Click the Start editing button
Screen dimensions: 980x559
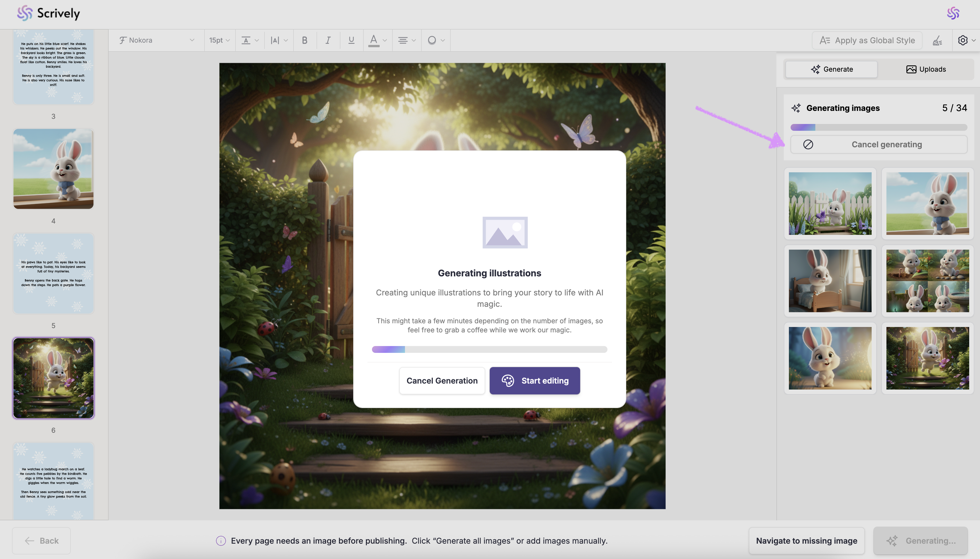[x=535, y=380]
